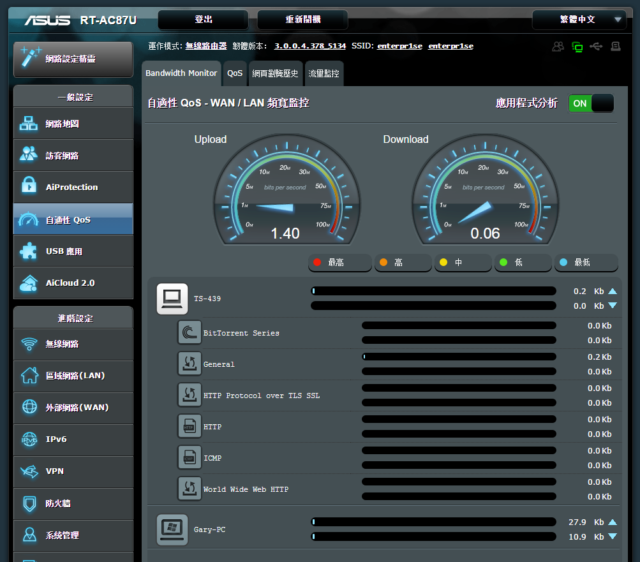Click the Gary-PC Windows device icon
The height and width of the screenshot is (562, 640).
click(172, 529)
